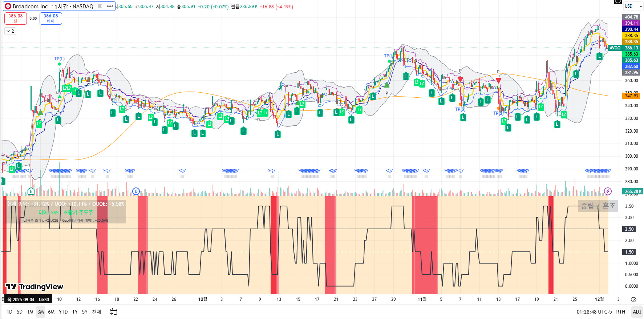Select the 전체 (all) range tab
Screen dimensions: 644x319
[x=97, y=312]
